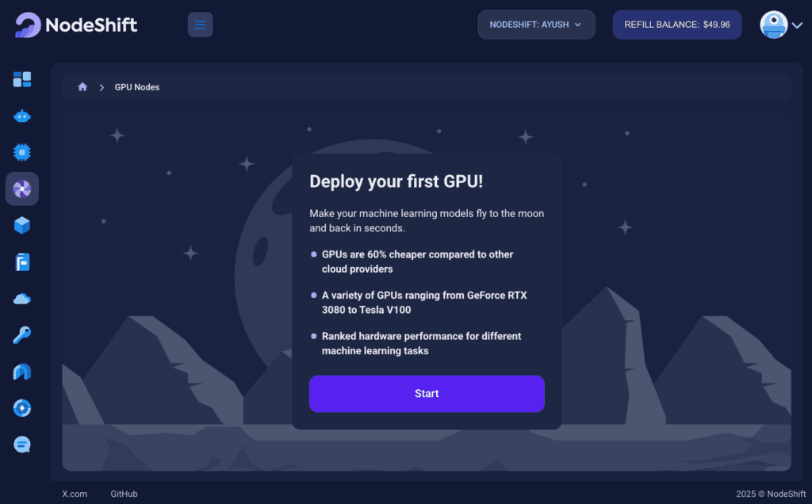Click the "GPUs are 60% cheaper" bullet text
This screenshot has height=504, width=812.
click(417, 262)
